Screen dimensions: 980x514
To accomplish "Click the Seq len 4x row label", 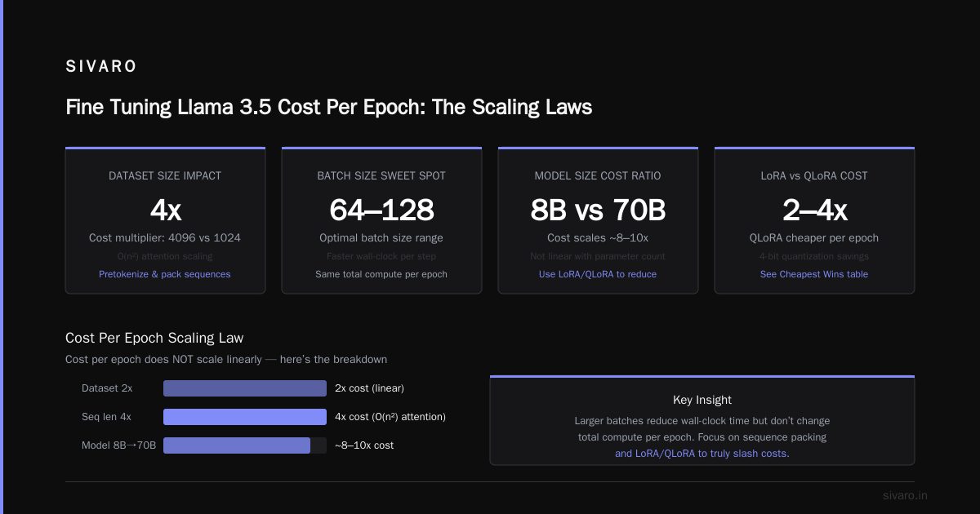I will coord(106,417).
